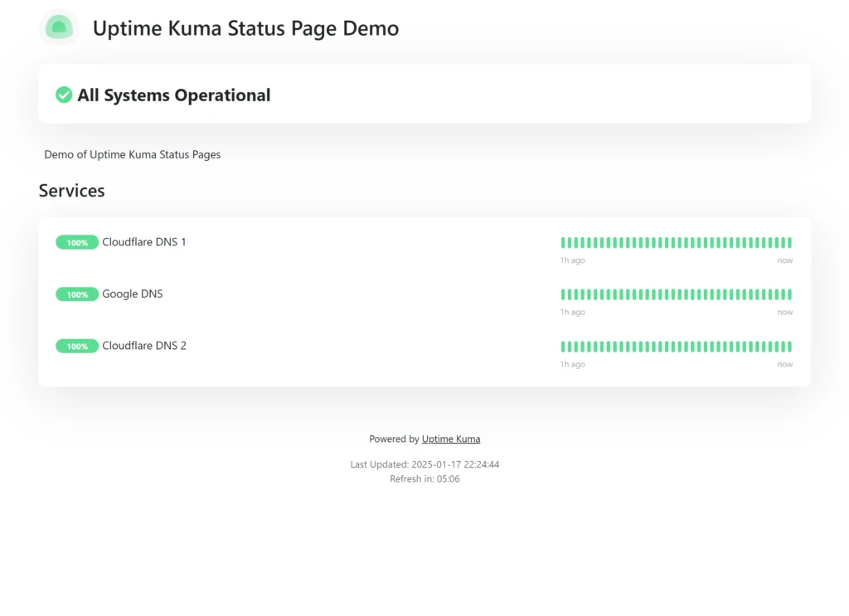
Task: Click the 100% badge for Cloudflare DNS 1
Action: [x=77, y=242]
